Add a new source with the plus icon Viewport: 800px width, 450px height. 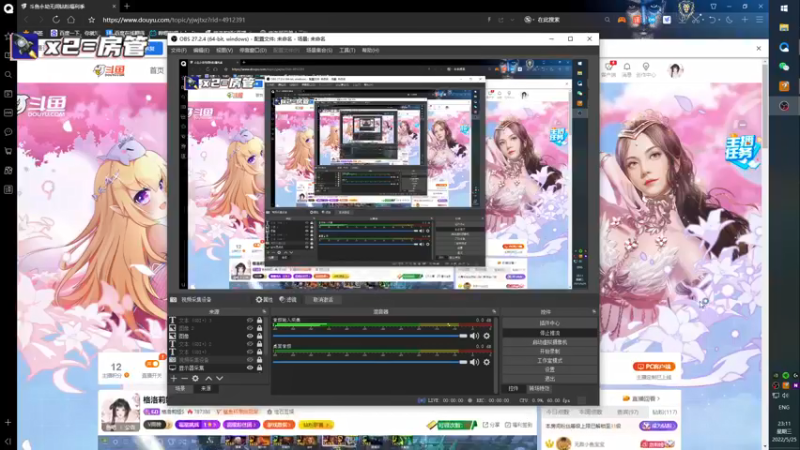point(173,379)
